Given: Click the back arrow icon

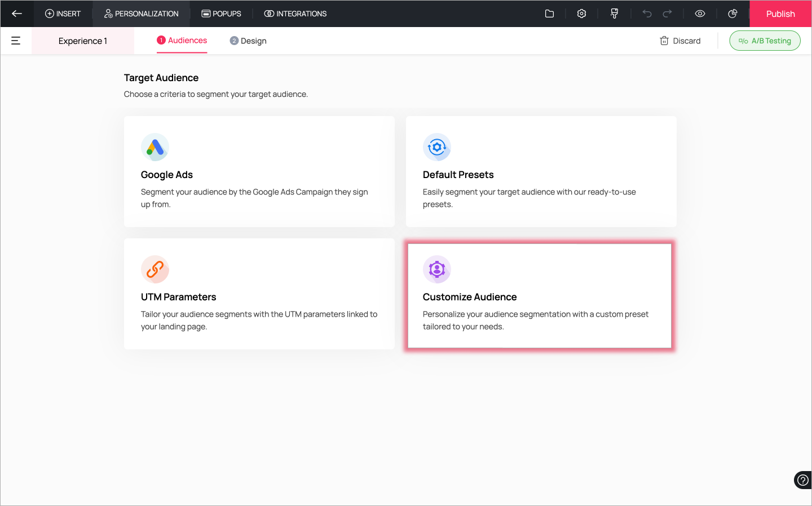Looking at the screenshot, I should tap(17, 14).
